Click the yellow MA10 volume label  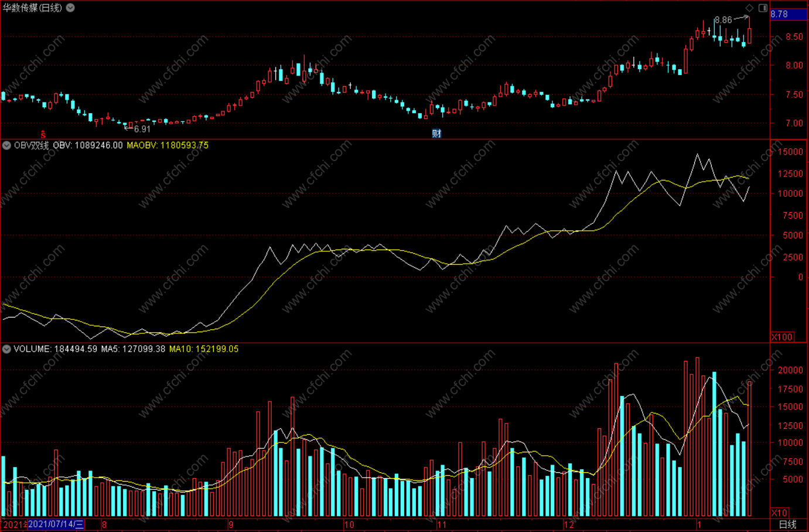click(204, 349)
